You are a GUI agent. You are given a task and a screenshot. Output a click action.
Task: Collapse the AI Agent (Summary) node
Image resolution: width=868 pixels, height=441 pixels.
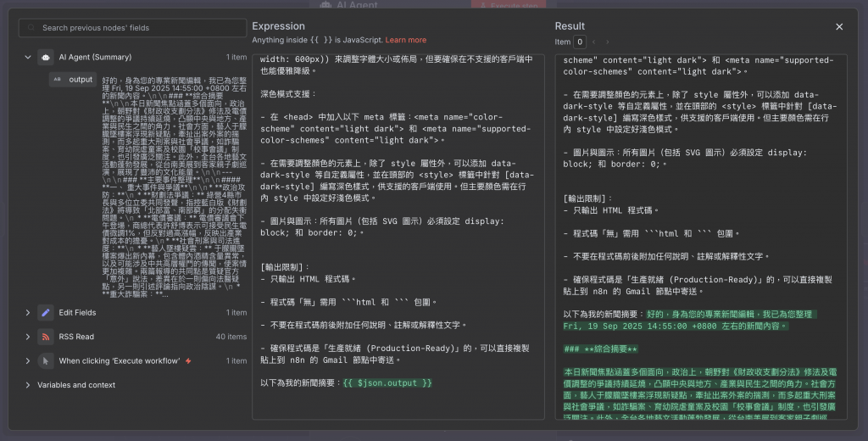point(28,57)
